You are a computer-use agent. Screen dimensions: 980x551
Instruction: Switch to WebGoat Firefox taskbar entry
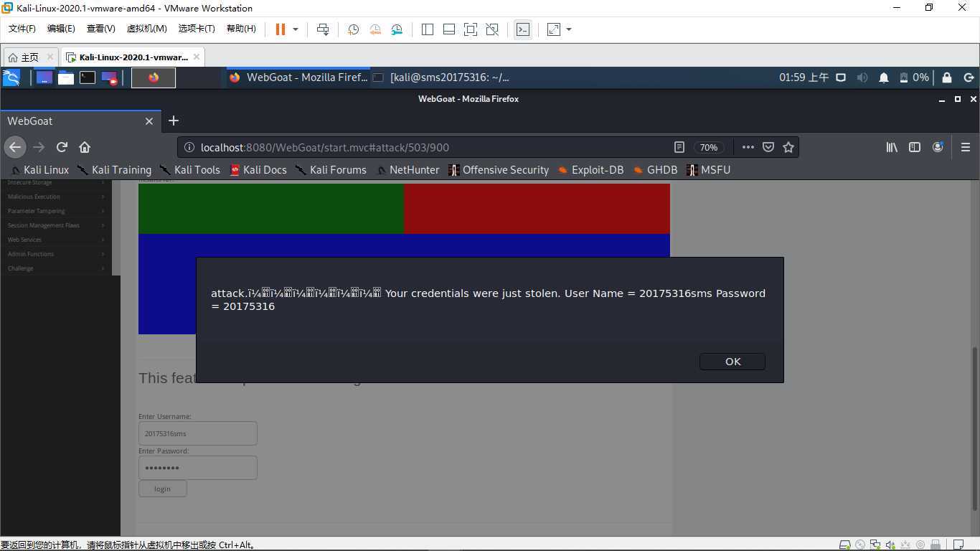pos(298,77)
